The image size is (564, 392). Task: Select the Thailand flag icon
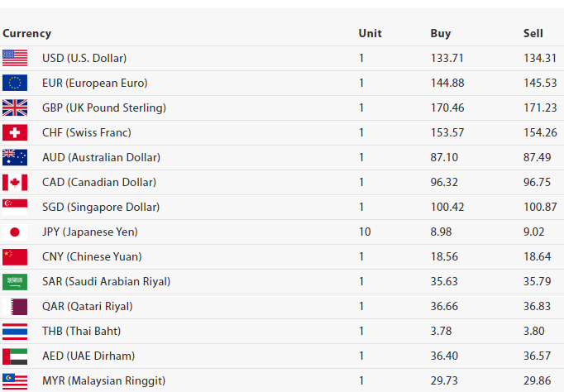15,331
